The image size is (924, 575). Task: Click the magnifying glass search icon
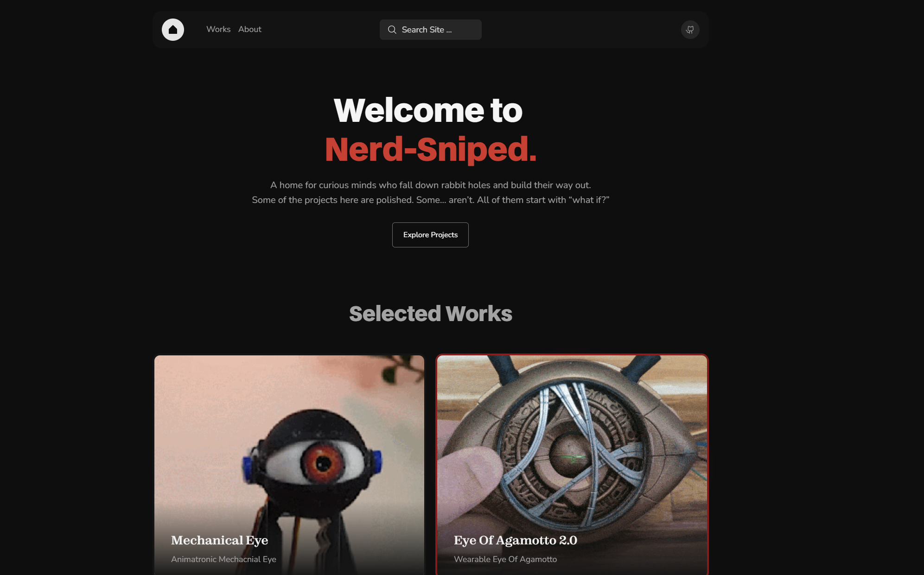click(392, 30)
